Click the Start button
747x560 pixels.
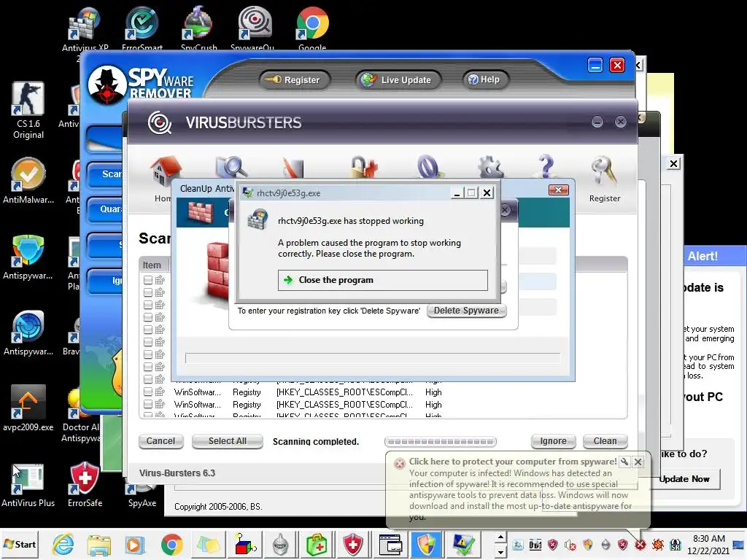[20, 544]
